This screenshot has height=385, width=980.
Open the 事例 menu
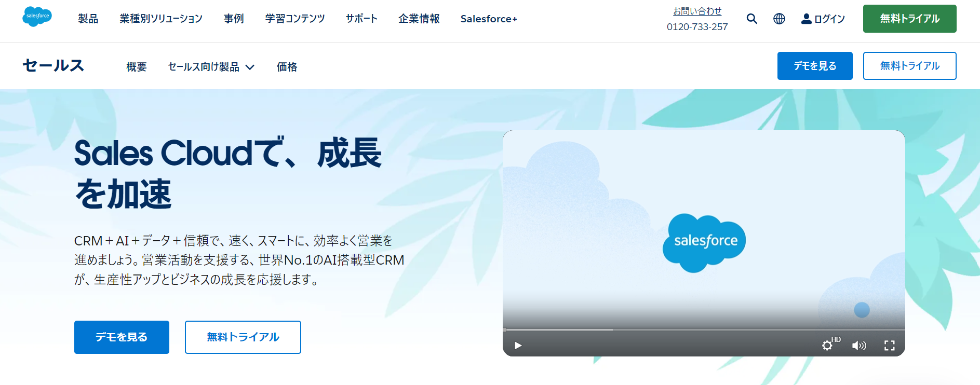[234, 19]
